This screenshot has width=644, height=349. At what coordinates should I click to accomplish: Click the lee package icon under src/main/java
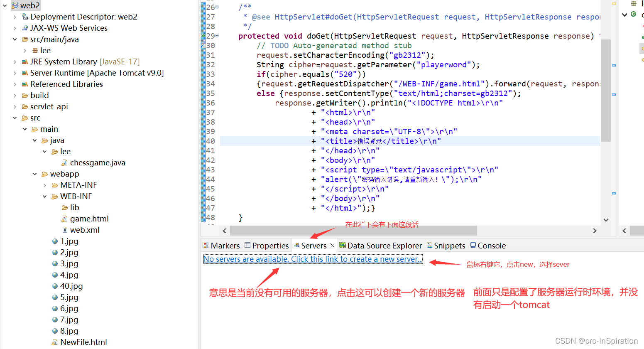[35, 50]
